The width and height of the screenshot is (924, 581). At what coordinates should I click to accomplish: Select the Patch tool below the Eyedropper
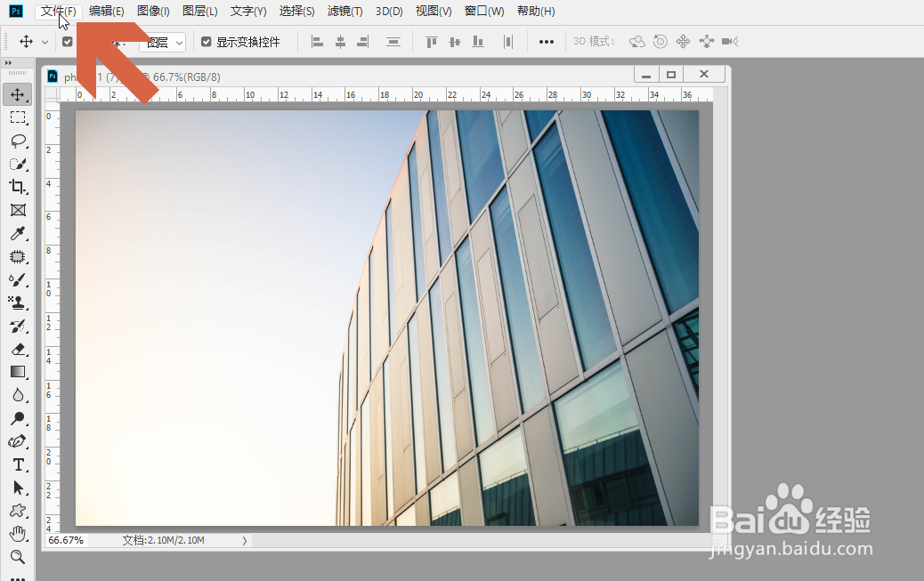tap(18, 256)
